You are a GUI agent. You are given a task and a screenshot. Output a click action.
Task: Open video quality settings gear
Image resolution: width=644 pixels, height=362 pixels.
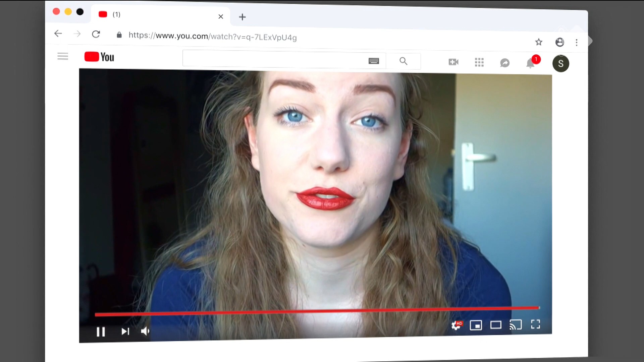[x=456, y=325]
